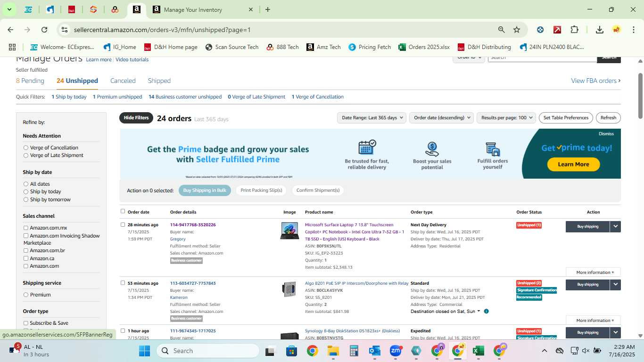Select the Unshipped orders tab
The height and width of the screenshot is (362, 644).
(x=77, y=81)
